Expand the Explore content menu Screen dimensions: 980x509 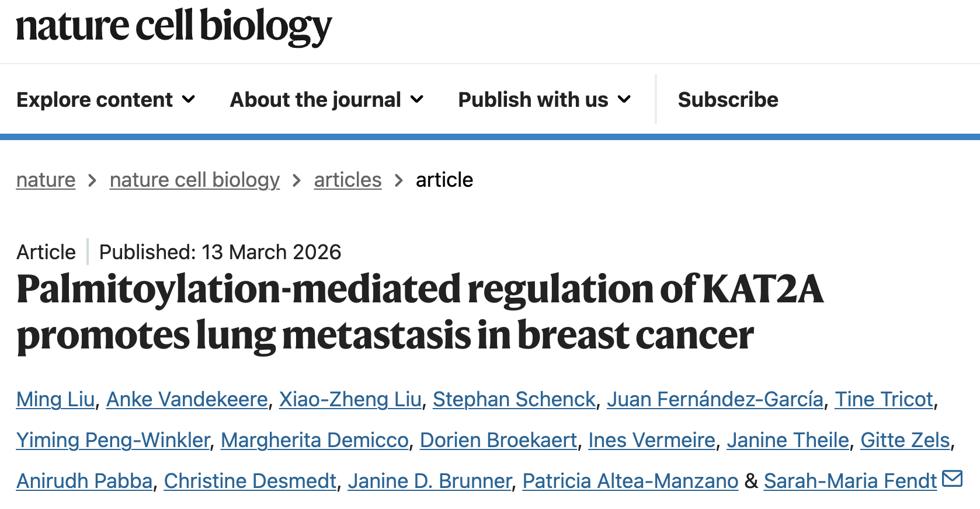pos(106,100)
